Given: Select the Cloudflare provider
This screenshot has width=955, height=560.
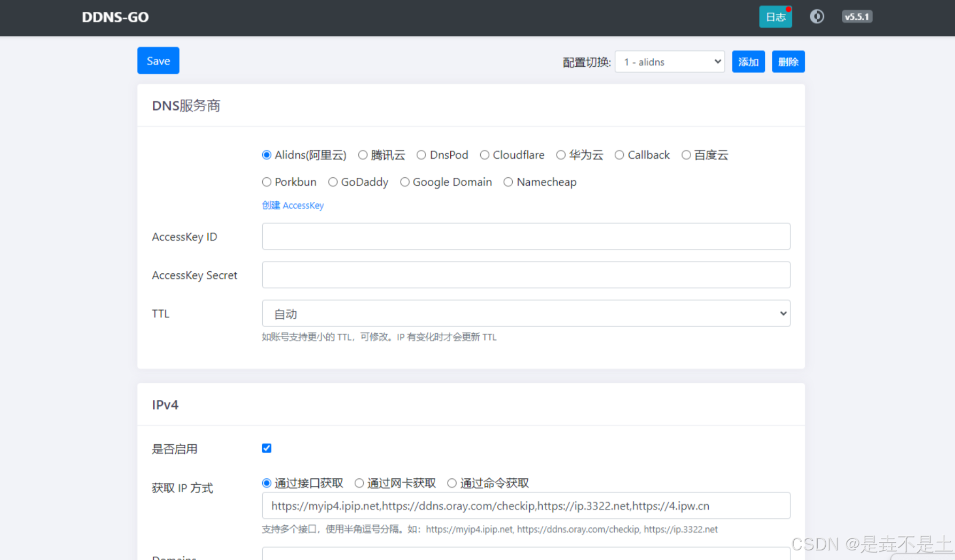Looking at the screenshot, I should coord(484,155).
